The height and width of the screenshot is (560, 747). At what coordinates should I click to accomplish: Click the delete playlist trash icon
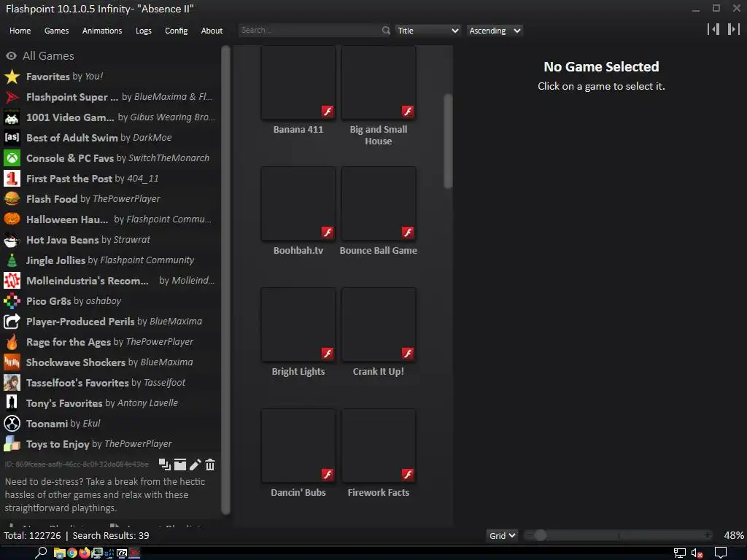(210, 464)
